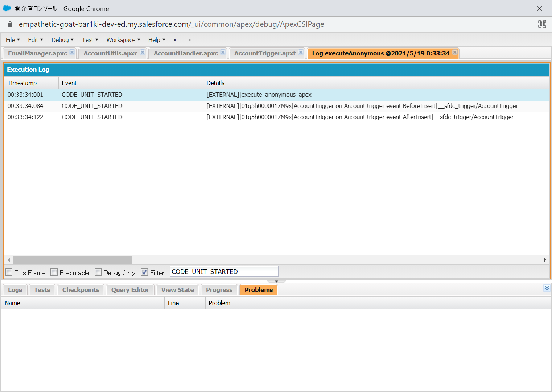Select the 00:33:34:001 log row

(277, 95)
